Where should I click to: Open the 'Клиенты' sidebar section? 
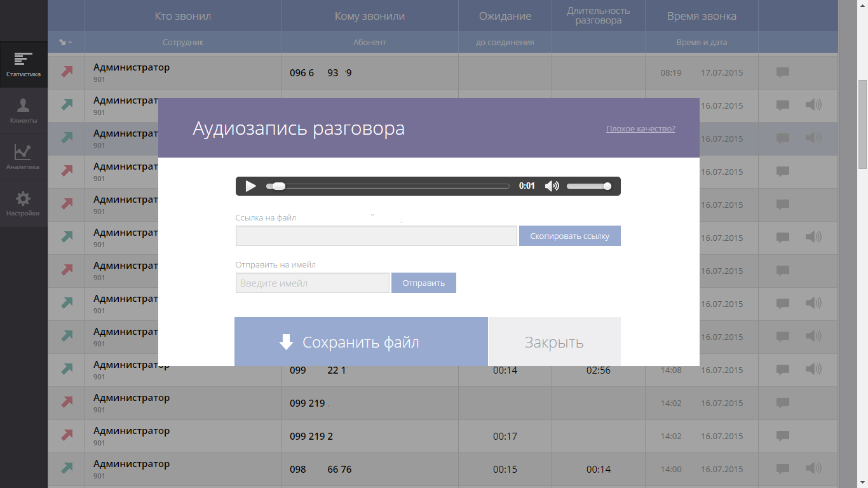point(24,111)
